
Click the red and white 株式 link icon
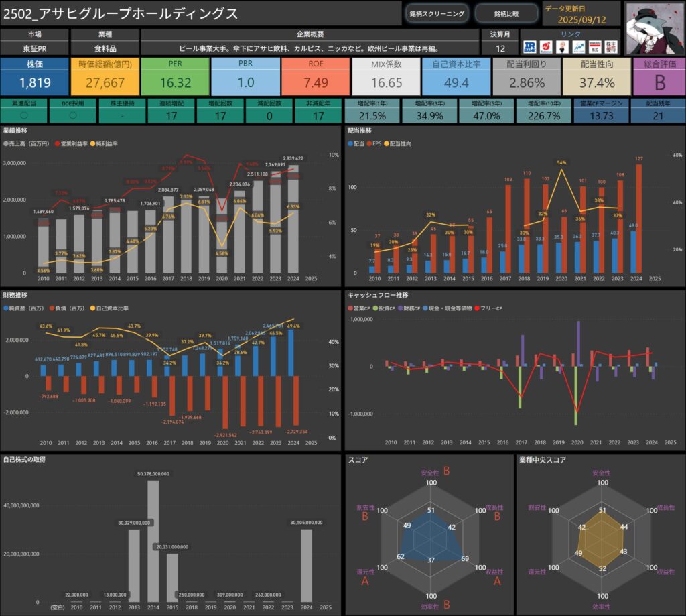point(594,47)
